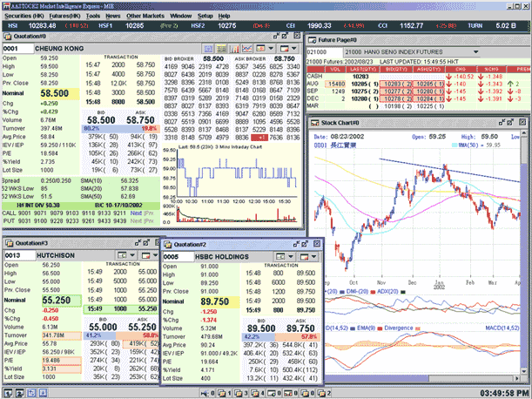Click the VOL column header in Future Page
The image size is (532, 399).
pos(335,69)
